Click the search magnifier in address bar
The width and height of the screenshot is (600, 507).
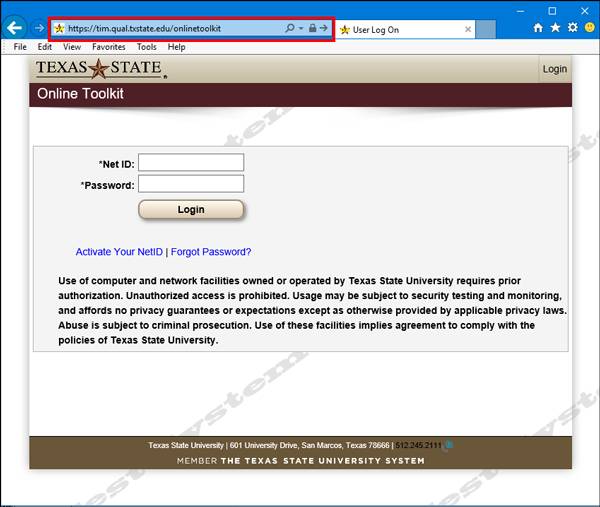click(290, 28)
